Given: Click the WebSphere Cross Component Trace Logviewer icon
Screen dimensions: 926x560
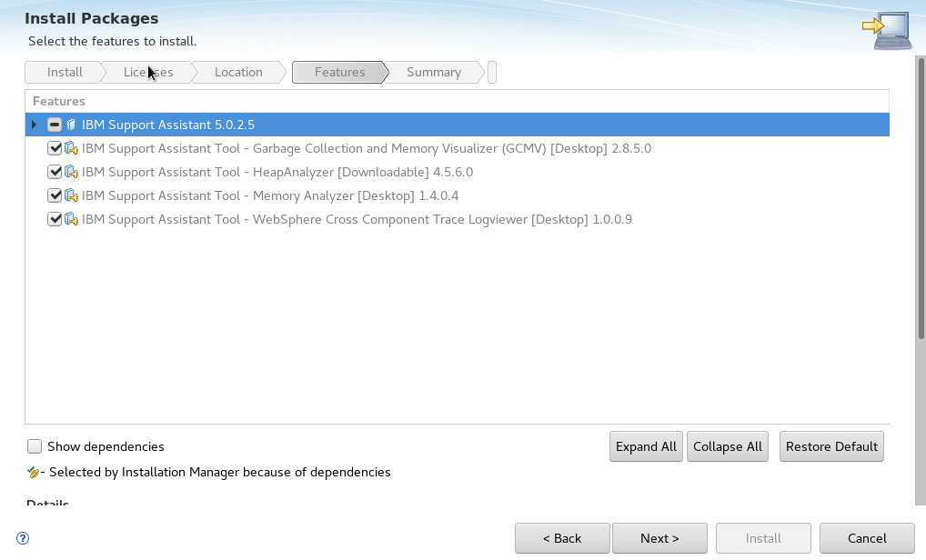Looking at the screenshot, I should pyautogui.click(x=72, y=219).
